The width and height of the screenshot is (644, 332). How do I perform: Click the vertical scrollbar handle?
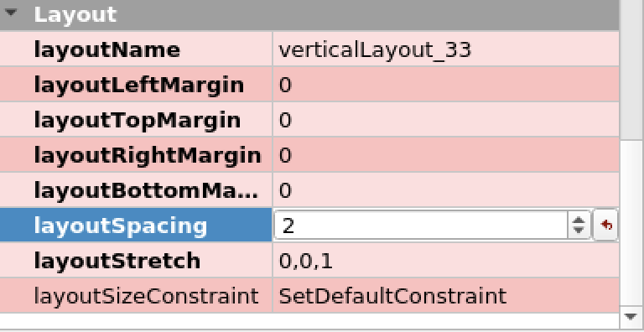tap(631, 70)
